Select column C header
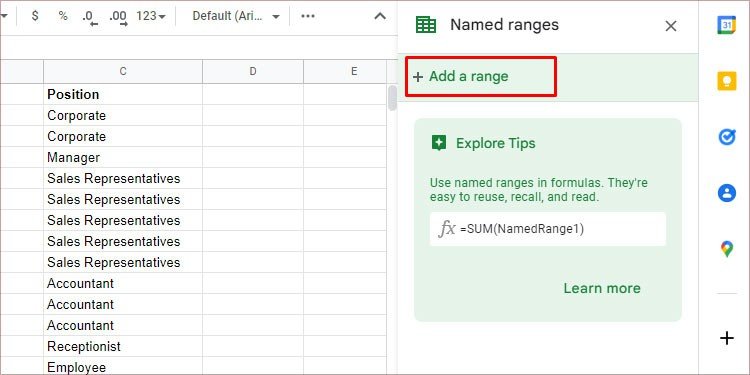This screenshot has height=375, width=750. [123, 71]
